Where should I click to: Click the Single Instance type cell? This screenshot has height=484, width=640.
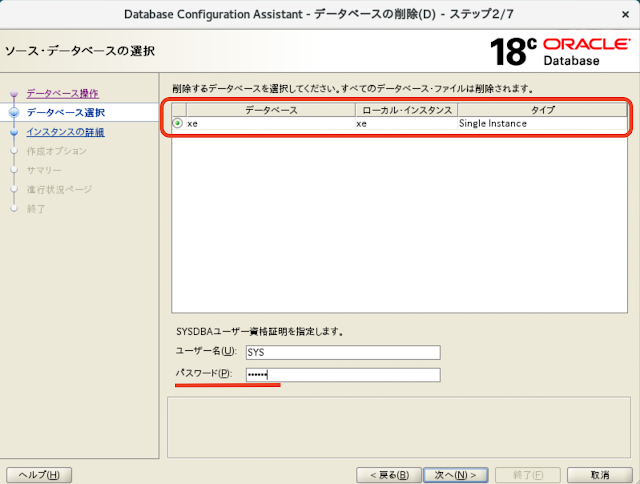[x=542, y=123]
